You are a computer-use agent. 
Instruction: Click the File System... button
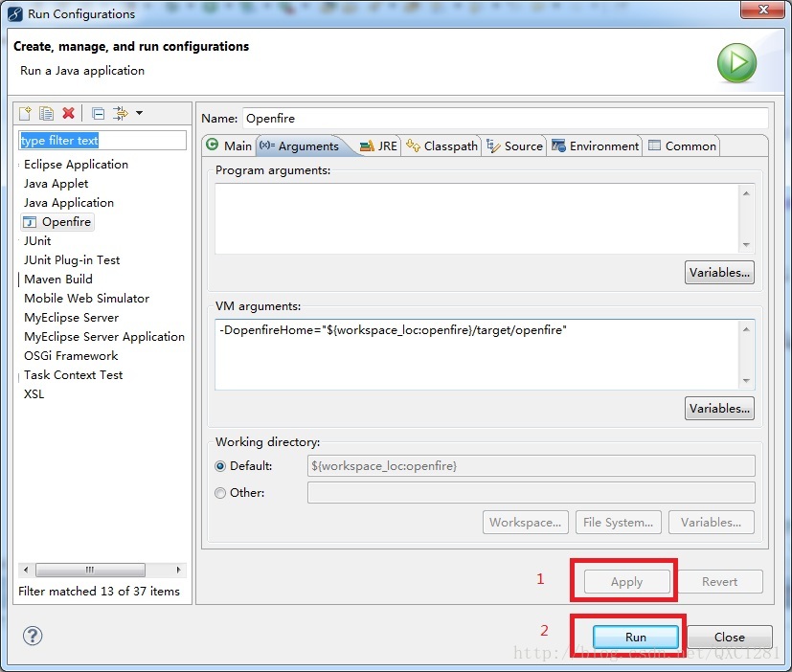619,522
